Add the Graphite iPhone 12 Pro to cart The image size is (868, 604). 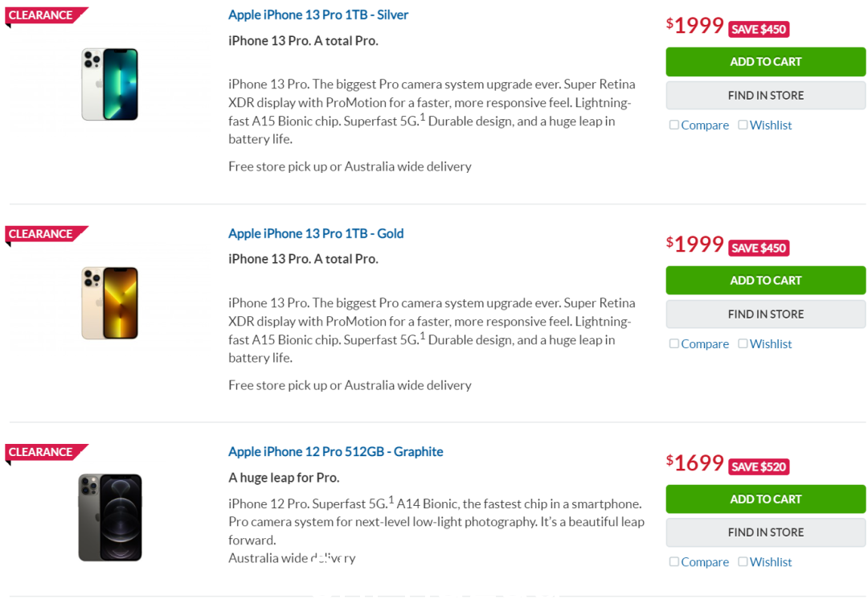766,499
